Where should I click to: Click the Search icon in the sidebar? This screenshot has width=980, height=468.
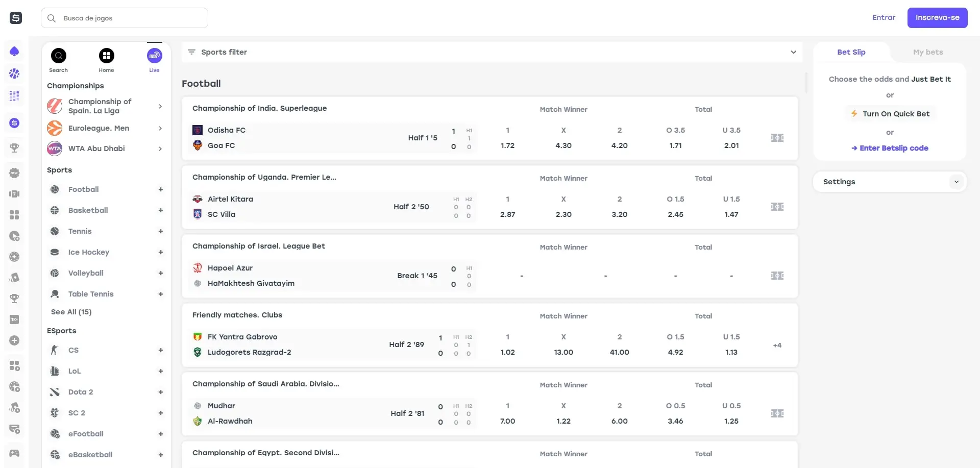pos(59,56)
